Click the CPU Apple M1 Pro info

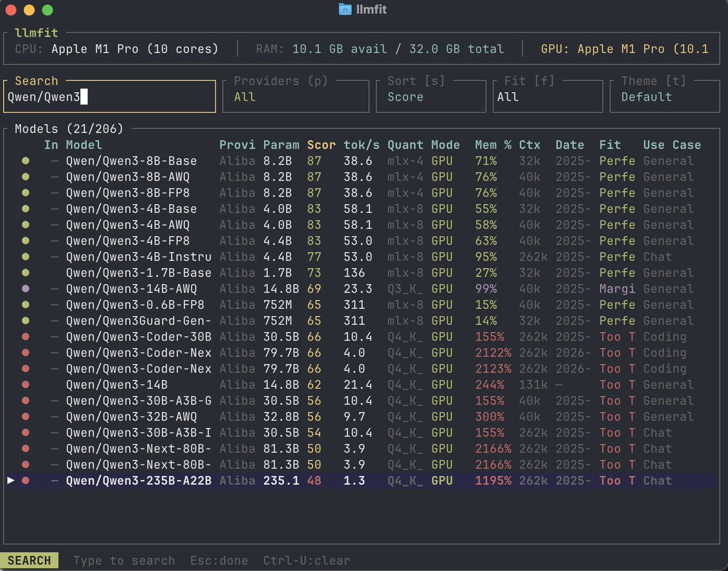coord(116,49)
